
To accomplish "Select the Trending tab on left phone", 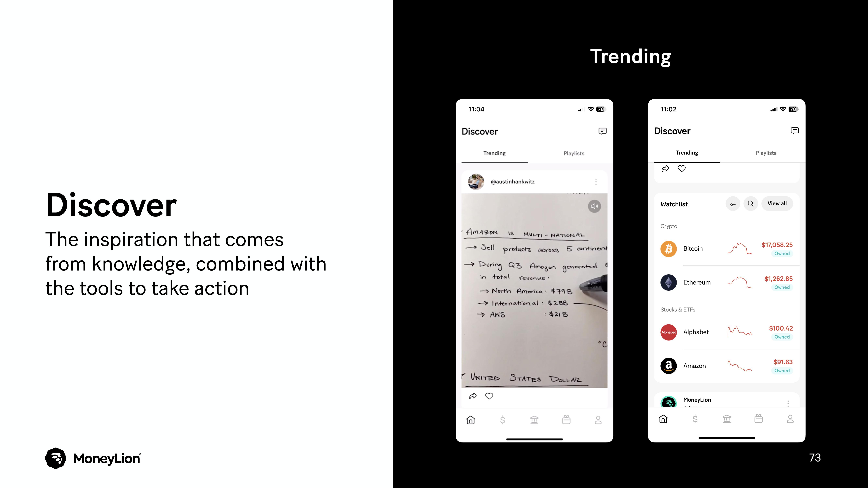I will point(494,153).
